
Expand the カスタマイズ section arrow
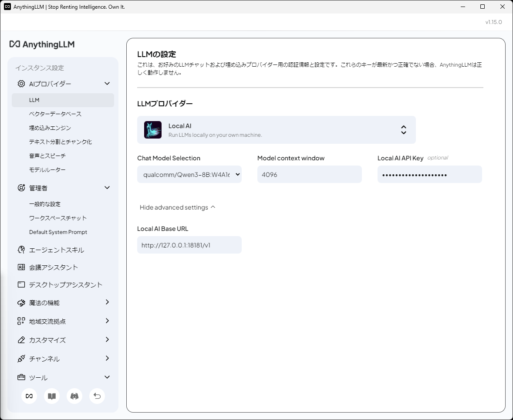tap(107, 339)
